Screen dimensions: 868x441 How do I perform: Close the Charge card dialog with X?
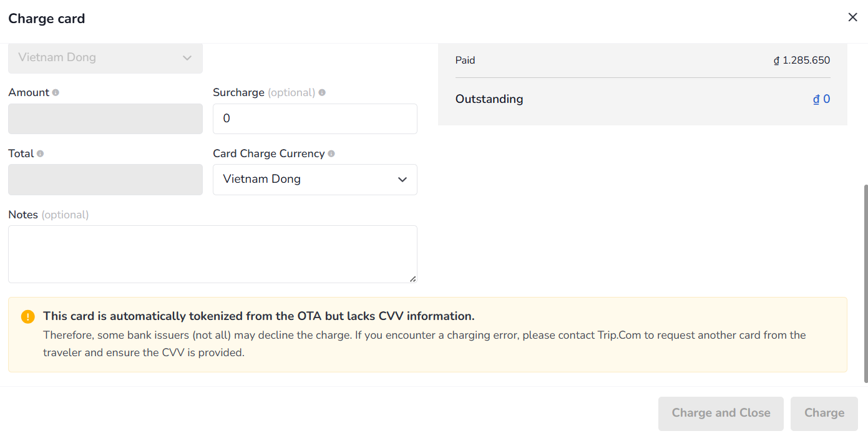(x=852, y=17)
